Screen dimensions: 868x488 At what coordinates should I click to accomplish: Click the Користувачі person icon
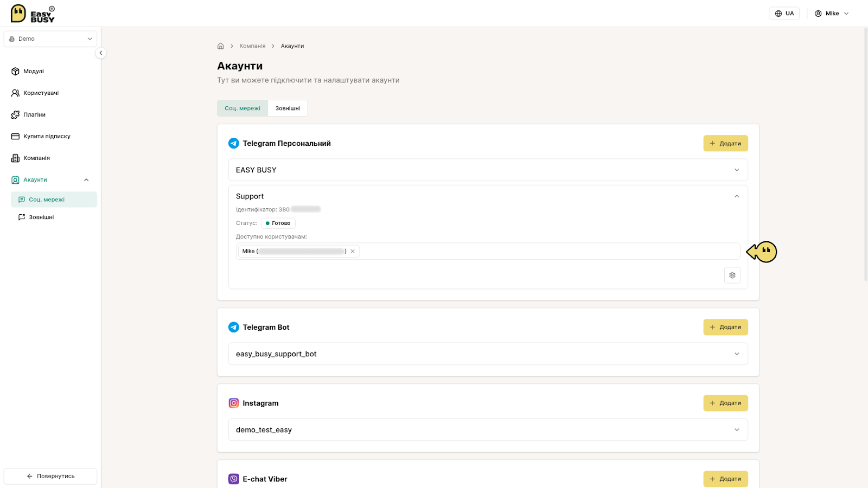[x=15, y=93]
